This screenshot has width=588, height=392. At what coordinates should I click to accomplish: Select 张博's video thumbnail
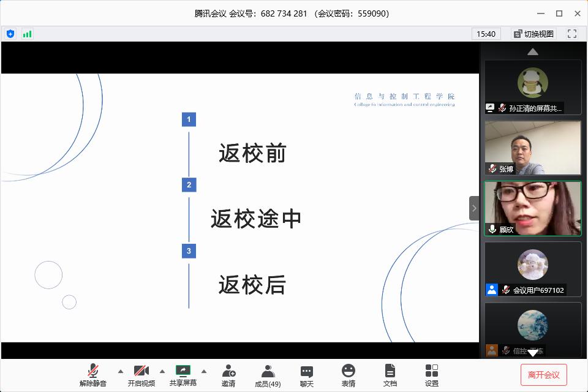(x=533, y=148)
